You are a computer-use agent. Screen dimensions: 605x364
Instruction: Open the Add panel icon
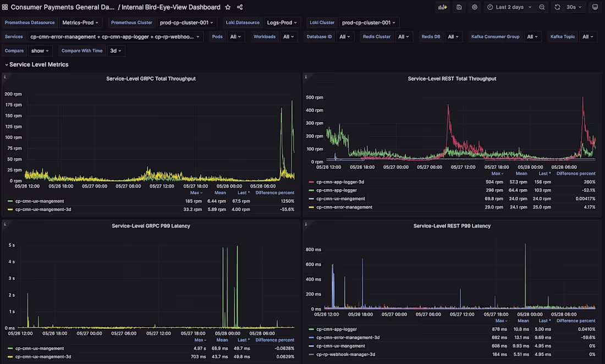pyautogui.click(x=442, y=7)
